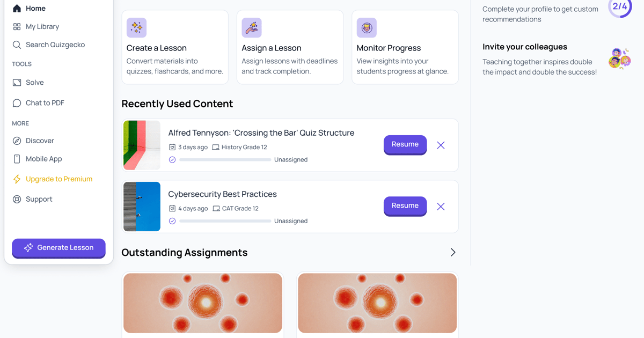Click the calendar icon beside 3 days ago
Screen dimensions: 644x338
(172, 146)
